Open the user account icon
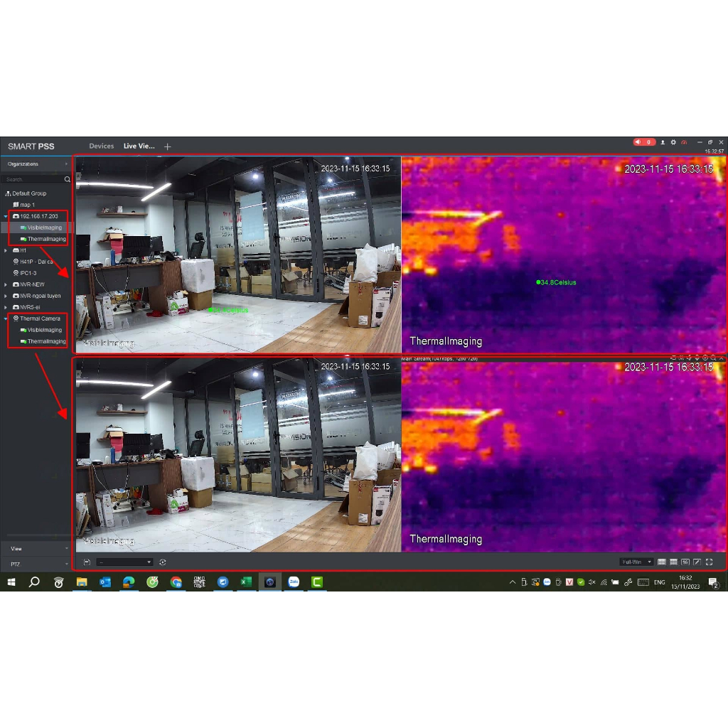 663,142
